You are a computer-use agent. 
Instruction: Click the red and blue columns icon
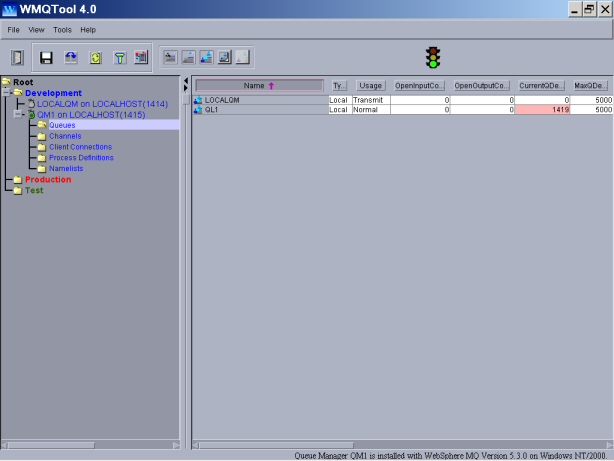click(141, 58)
